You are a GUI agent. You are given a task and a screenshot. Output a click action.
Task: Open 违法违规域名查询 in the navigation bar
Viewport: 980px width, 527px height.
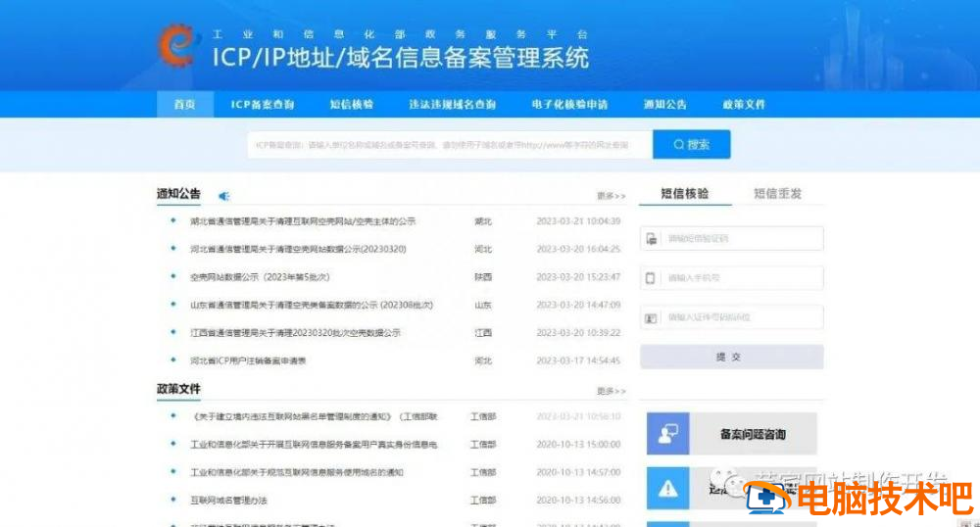453,104
